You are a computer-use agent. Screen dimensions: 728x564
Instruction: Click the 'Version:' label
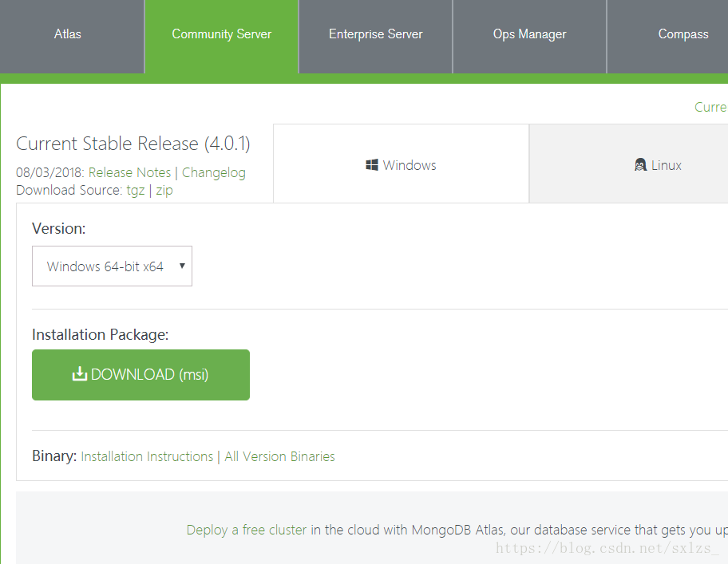point(59,229)
